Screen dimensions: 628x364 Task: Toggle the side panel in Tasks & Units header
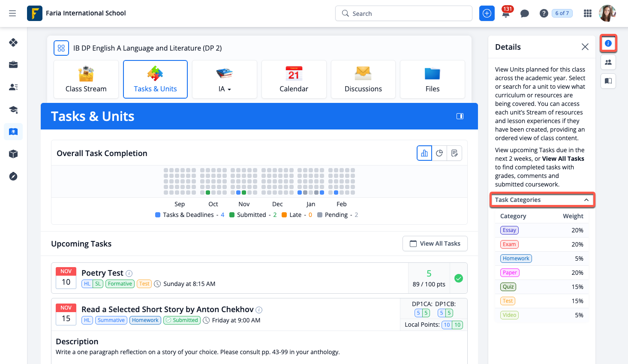tap(460, 116)
